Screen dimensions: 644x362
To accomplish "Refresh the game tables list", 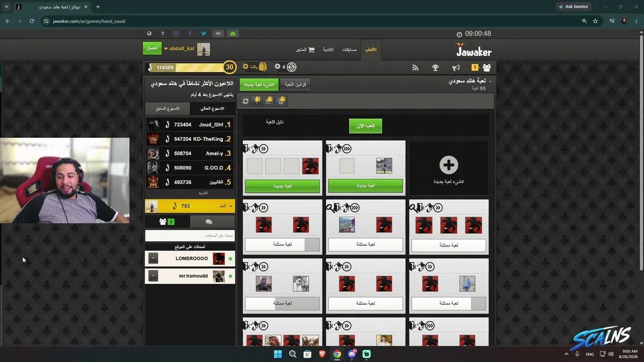I will pos(246,101).
